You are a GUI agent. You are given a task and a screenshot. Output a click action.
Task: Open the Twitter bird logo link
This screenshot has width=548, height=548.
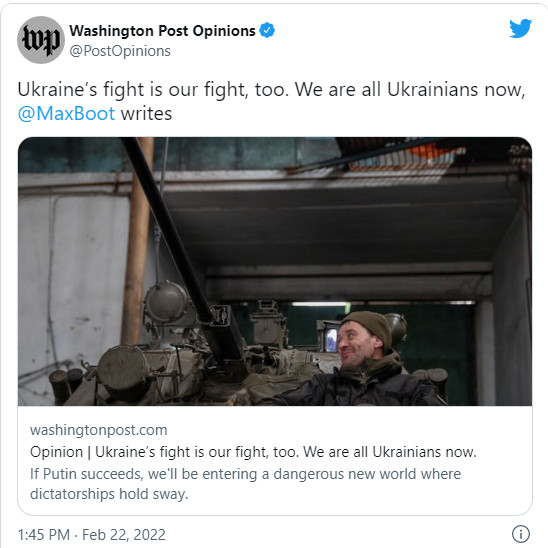pos(520,28)
